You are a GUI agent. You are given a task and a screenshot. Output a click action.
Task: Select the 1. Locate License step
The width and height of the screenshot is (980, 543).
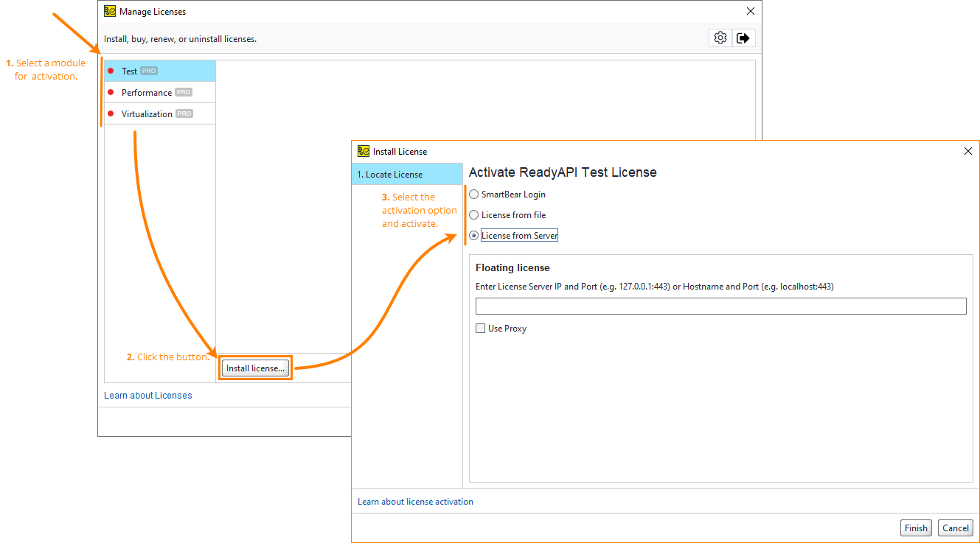[407, 174]
